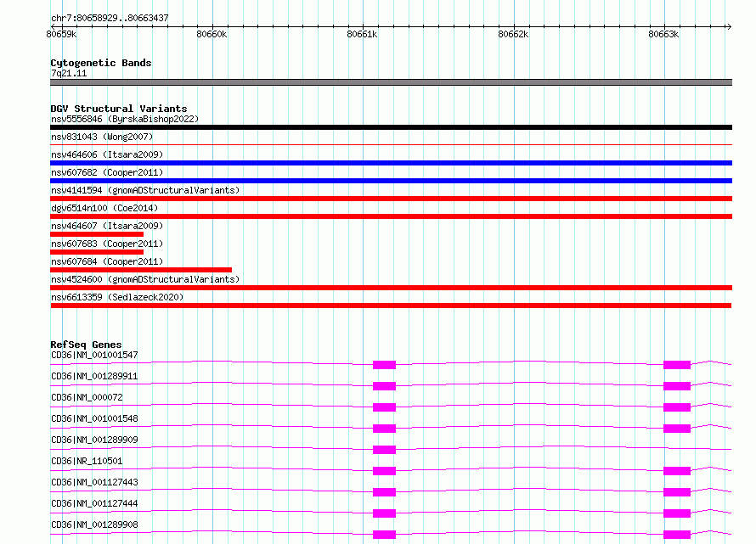
Task: Click NM_001001547's exon block near 80661k
Action: click(384, 365)
